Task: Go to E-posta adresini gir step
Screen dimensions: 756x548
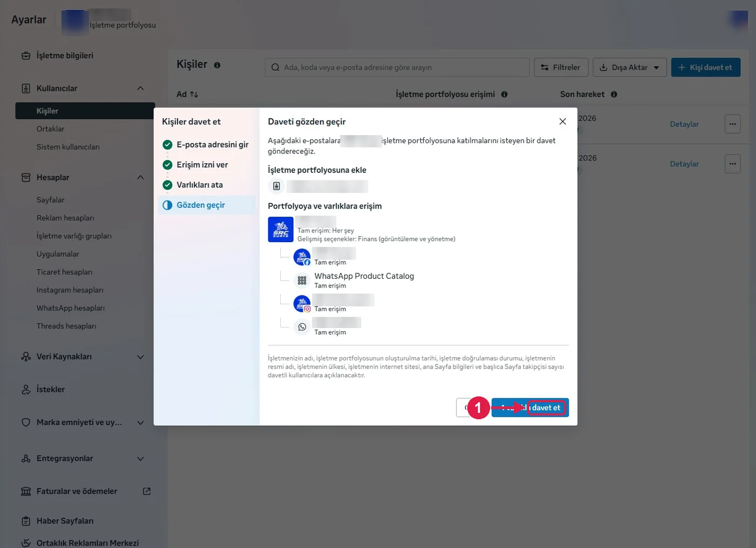Action: (x=206, y=144)
